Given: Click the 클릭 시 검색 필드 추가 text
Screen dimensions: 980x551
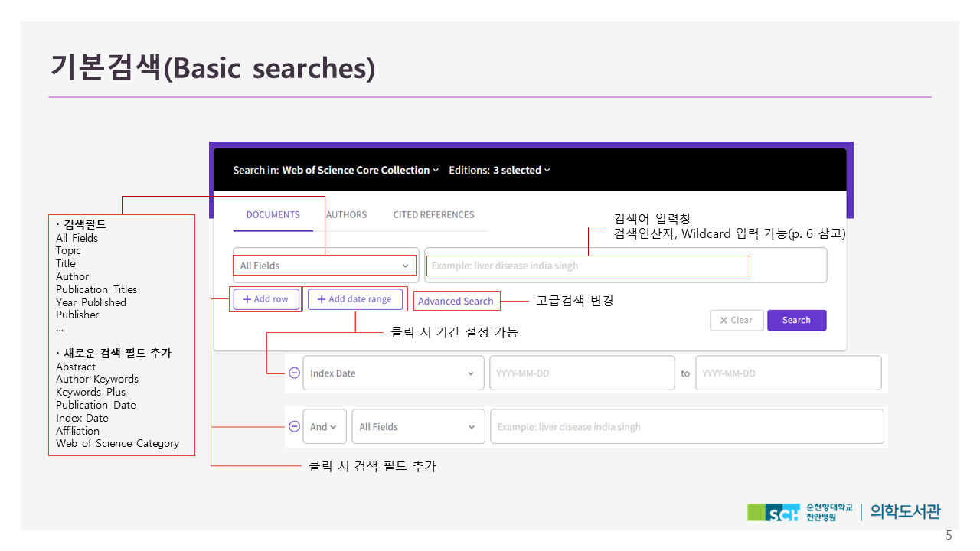Looking at the screenshot, I should [x=372, y=465].
